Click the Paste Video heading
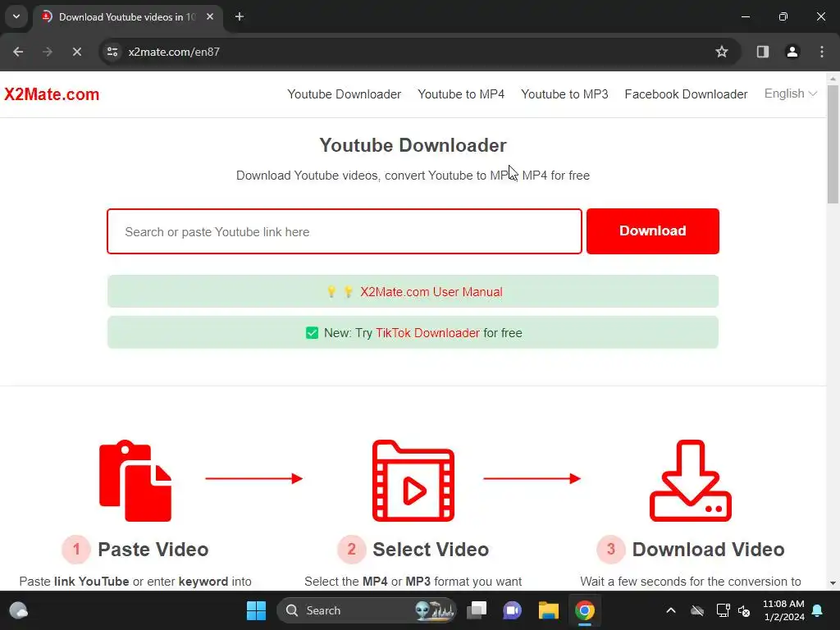The image size is (840, 630). pyautogui.click(x=153, y=550)
